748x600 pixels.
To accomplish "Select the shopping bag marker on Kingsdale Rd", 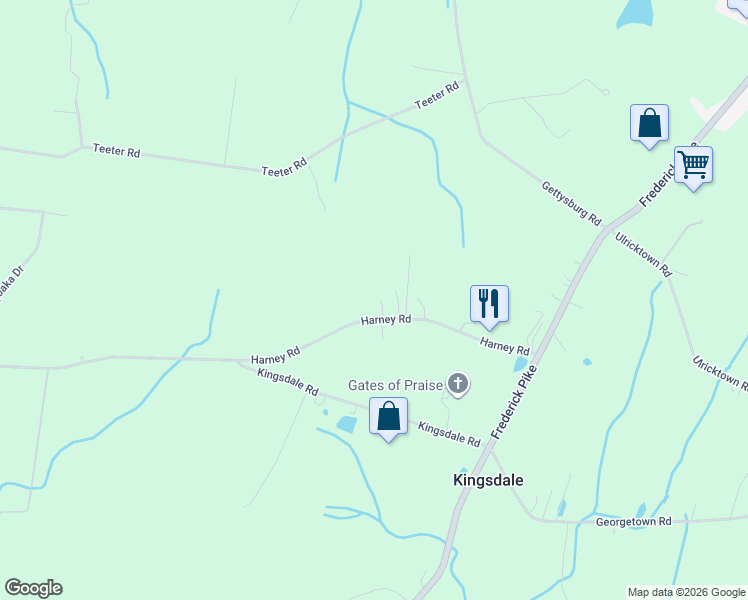I will coord(388,416).
